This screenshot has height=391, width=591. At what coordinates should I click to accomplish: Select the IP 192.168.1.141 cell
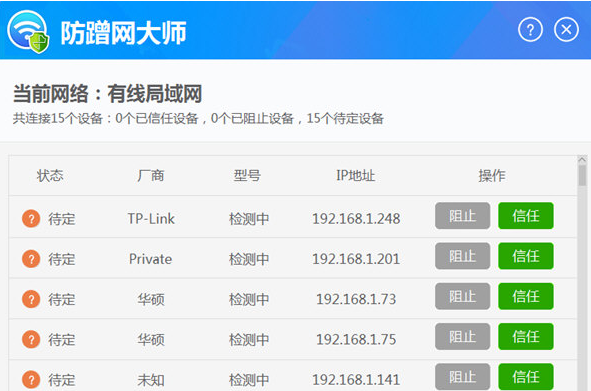coord(356,380)
